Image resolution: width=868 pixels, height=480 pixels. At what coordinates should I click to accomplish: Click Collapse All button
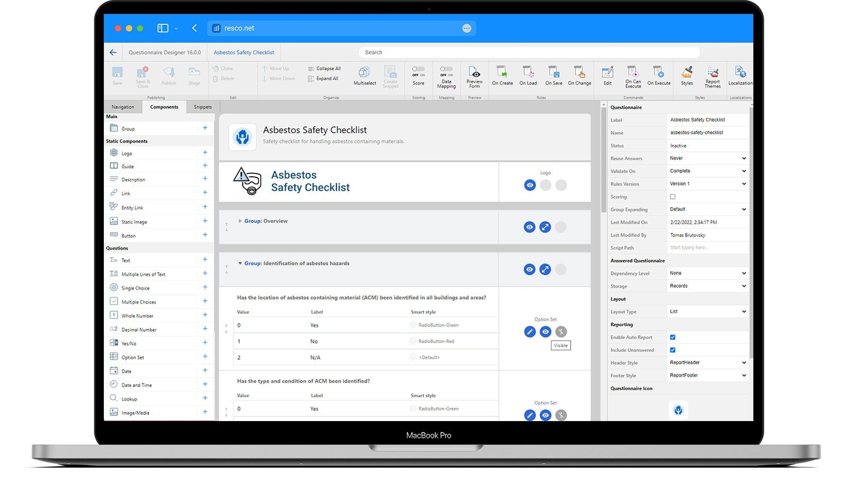(x=324, y=68)
